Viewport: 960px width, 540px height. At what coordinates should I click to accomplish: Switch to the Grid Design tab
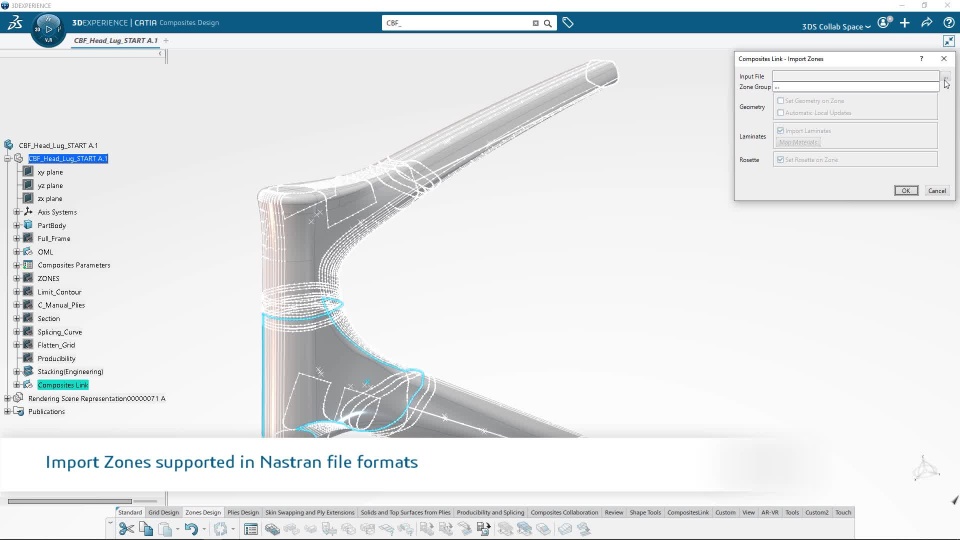click(163, 512)
